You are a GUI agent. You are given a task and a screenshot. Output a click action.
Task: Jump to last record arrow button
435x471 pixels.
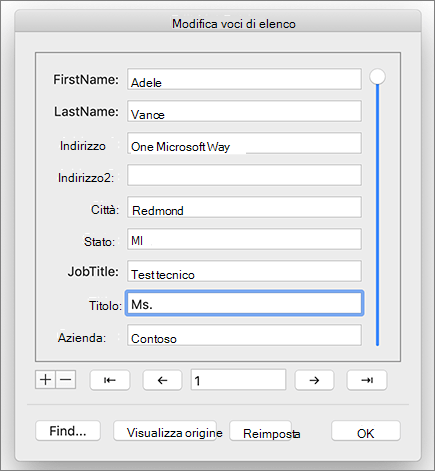coord(367,380)
